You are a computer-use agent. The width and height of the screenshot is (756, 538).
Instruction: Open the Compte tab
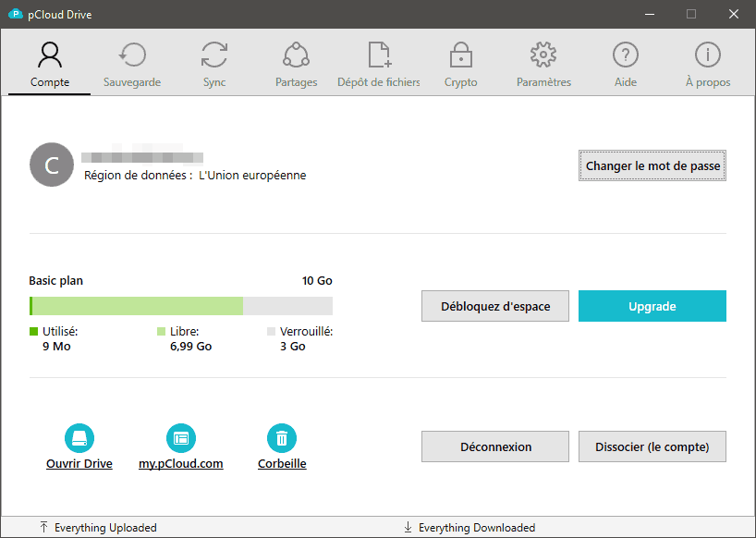click(50, 64)
